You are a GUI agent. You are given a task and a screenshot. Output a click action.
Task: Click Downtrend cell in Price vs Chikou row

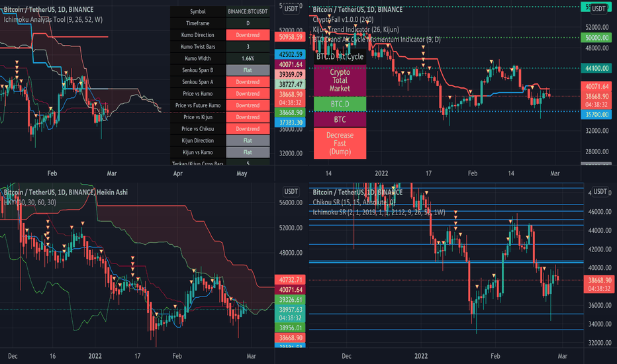[x=248, y=128]
